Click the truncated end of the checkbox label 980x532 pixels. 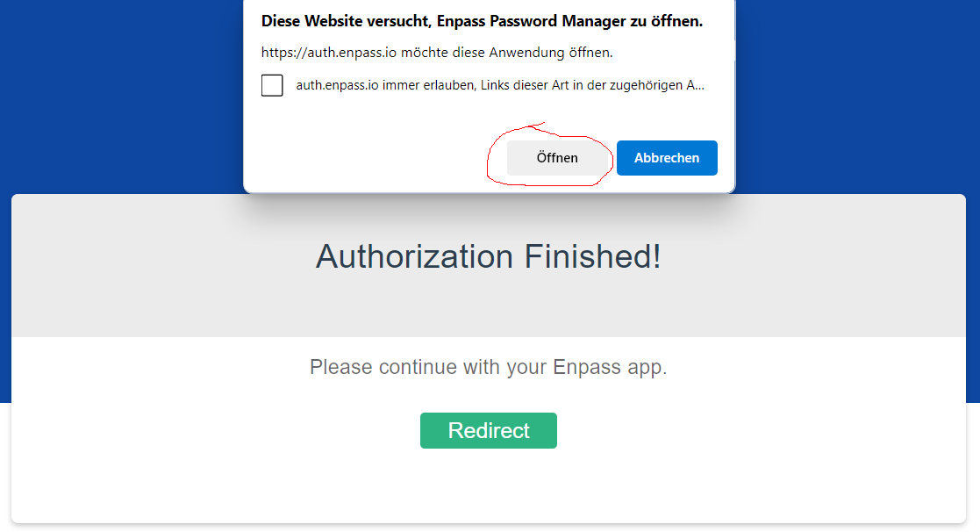coord(695,85)
